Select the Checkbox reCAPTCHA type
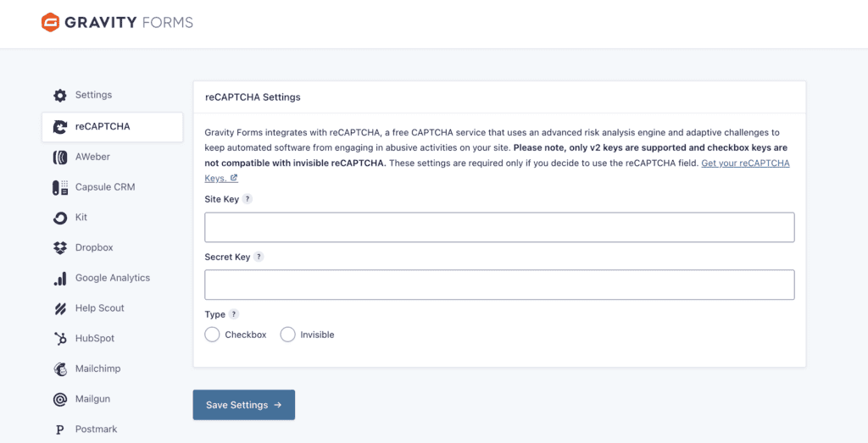The image size is (868, 443). click(212, 335)
